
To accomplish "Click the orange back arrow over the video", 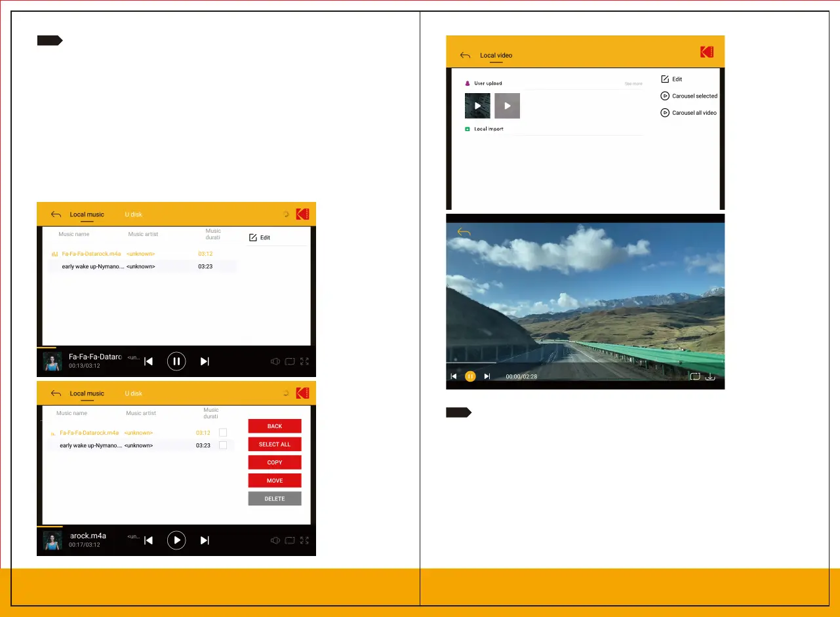I will (464, 232).
